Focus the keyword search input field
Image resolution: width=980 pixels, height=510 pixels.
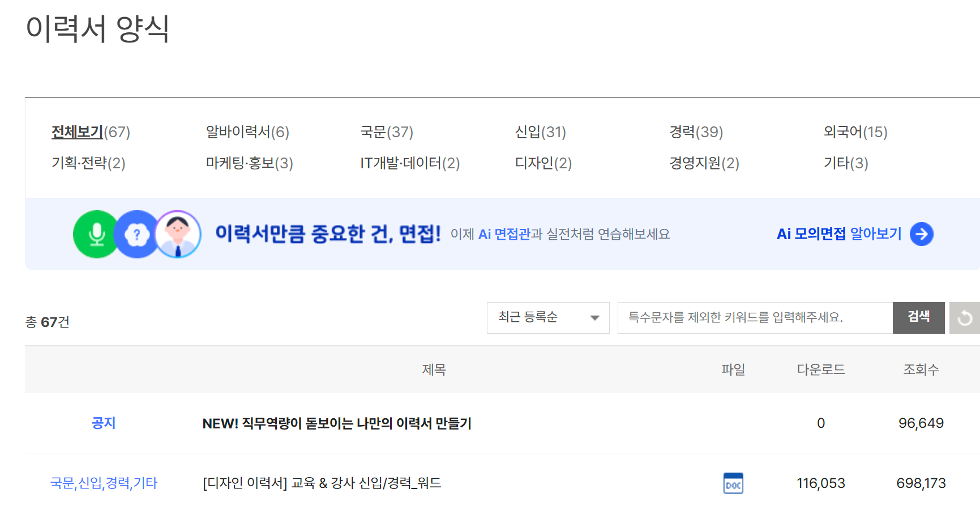click(754, 318)
